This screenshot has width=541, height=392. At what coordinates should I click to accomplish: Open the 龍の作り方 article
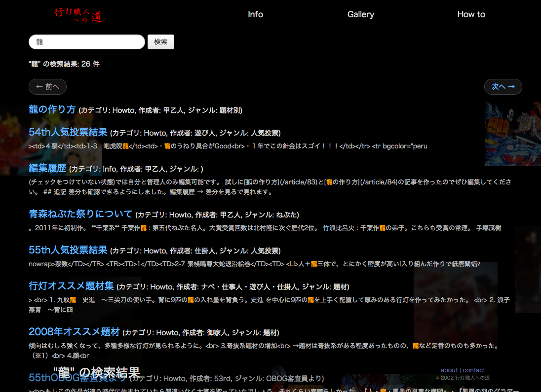(x=52, y=109)
